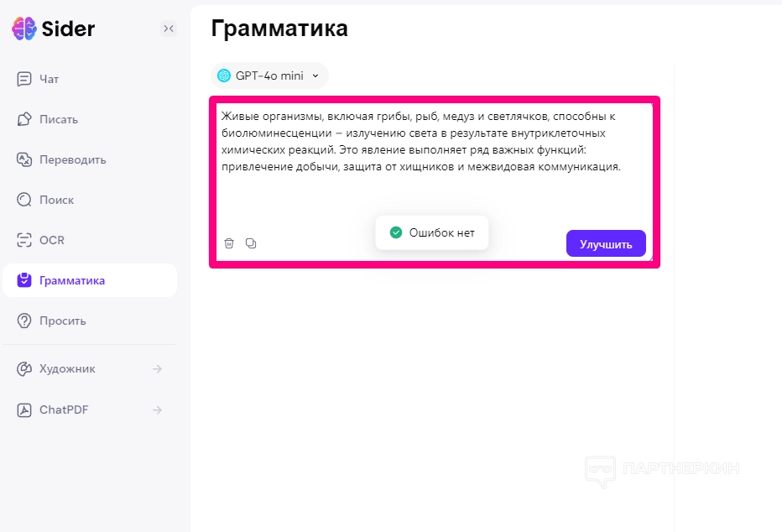Open the Чат section
Image resolution: width=782 pixels, height=532 pixels.
tap(49, 79)
